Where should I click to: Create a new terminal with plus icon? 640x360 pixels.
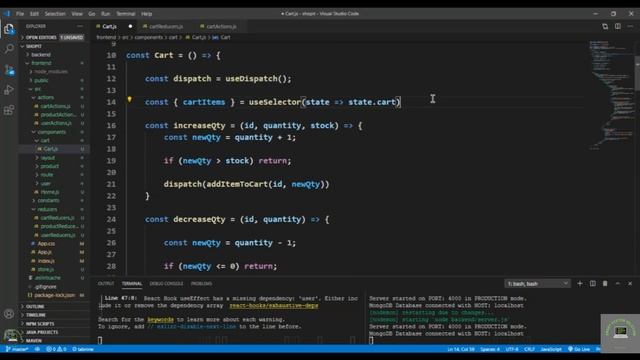click(x=580, y=283)
